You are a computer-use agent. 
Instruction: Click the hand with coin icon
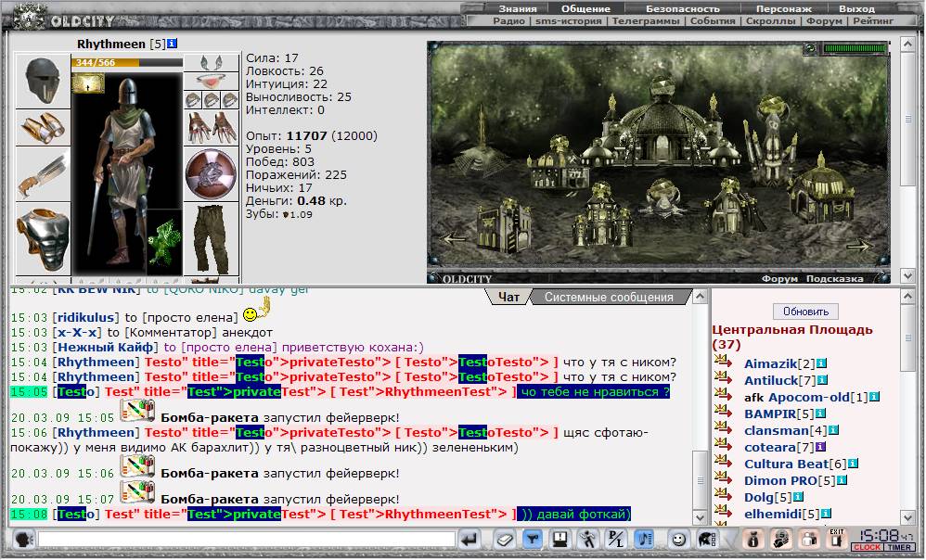(x=781, y=540)
